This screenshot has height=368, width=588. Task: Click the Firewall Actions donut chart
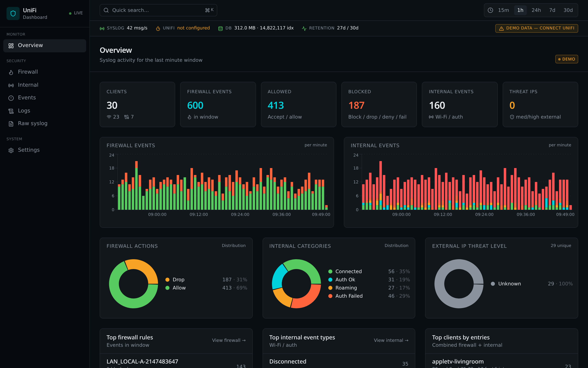pos(133,284)
